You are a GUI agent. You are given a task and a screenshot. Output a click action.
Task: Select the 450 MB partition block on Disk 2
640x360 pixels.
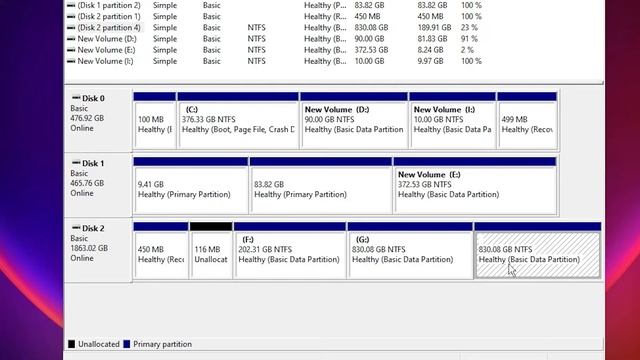[x=161, y=251]
